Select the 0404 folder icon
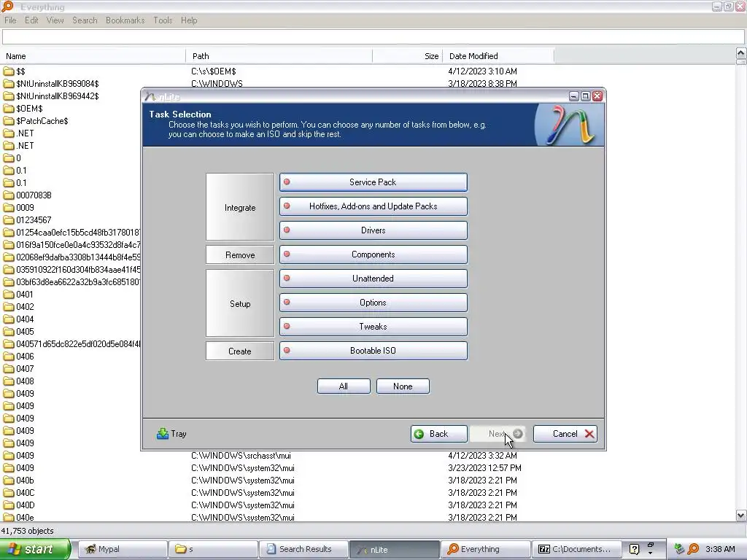 coord(9,319)
